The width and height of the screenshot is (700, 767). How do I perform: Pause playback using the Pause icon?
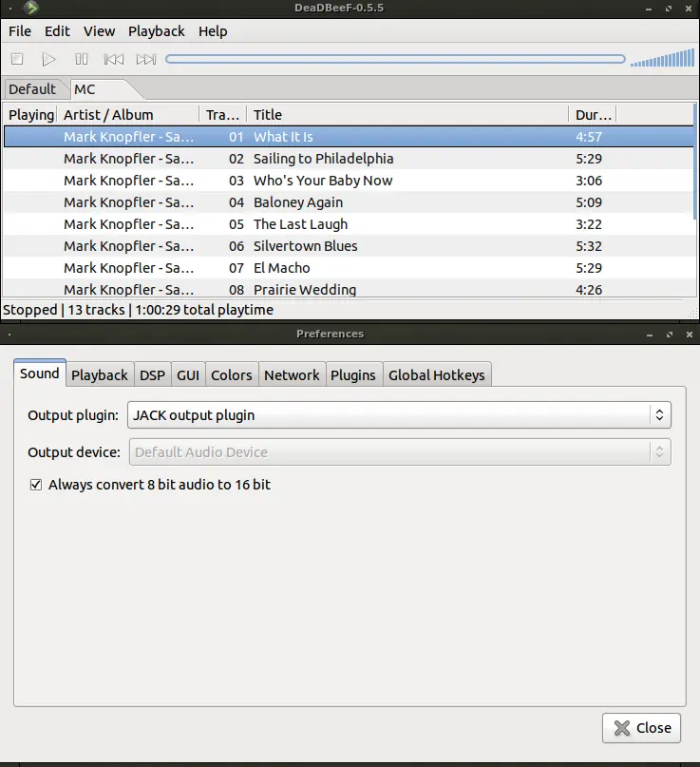pos(81,59)
